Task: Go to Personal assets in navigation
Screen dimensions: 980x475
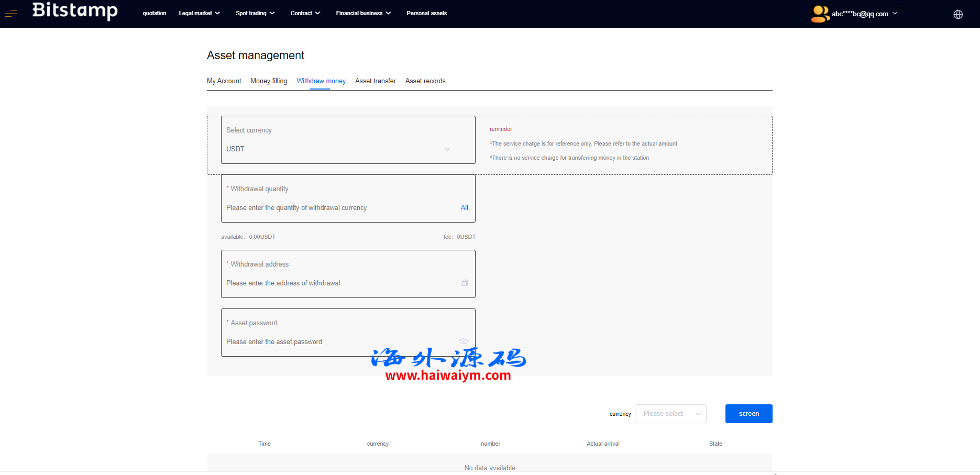Action: click(426, 13)
